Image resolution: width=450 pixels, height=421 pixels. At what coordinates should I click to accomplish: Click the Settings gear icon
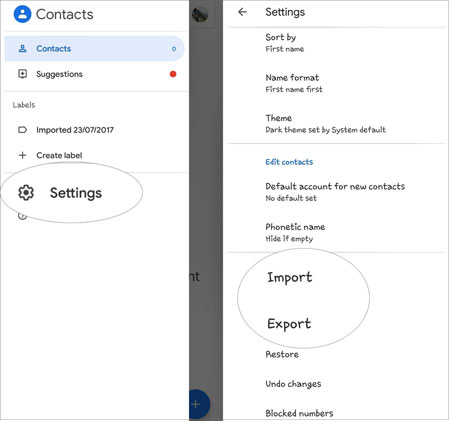pos(26,193)
